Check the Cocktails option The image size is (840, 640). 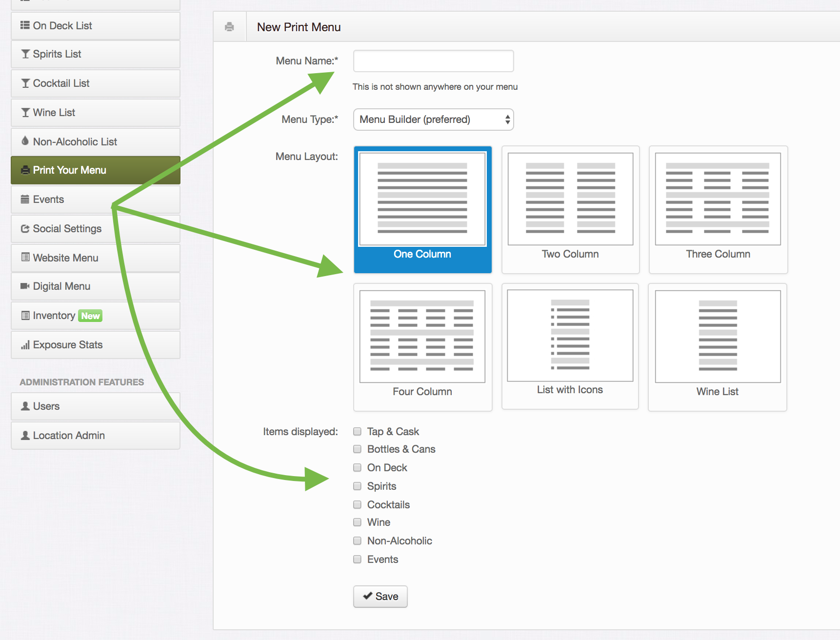tap(357, 504)
